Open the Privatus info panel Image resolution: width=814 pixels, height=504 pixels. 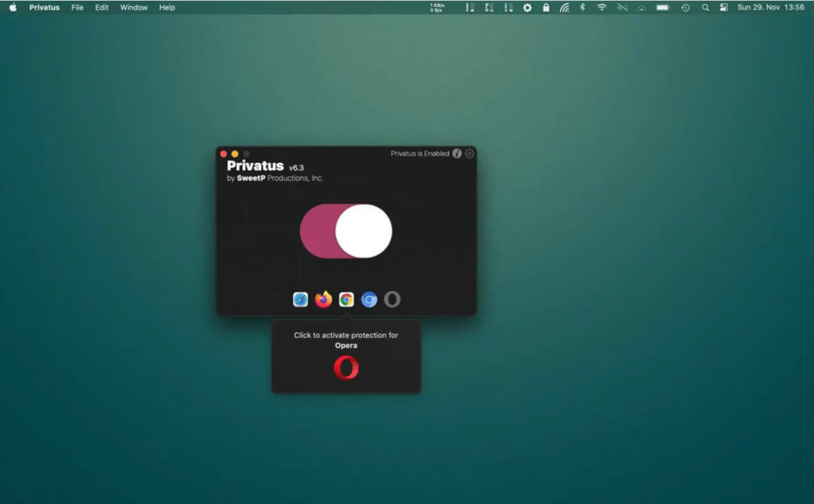457,153
